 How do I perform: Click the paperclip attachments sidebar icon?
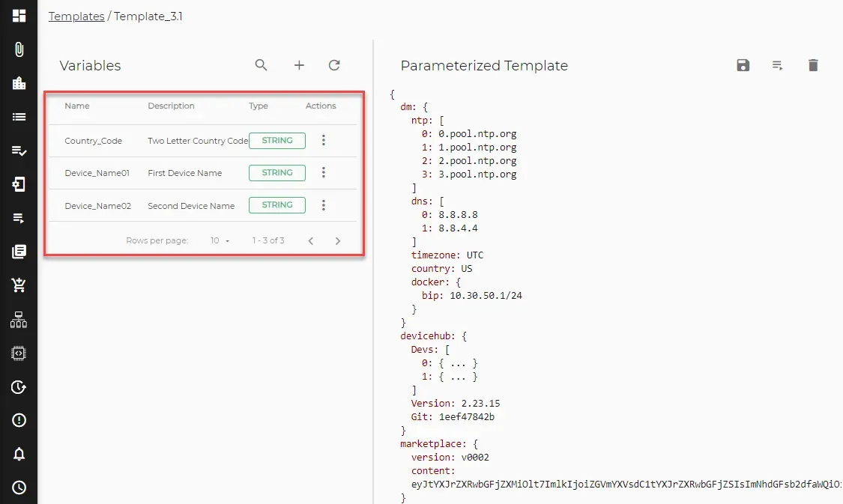tap(19, 49)
